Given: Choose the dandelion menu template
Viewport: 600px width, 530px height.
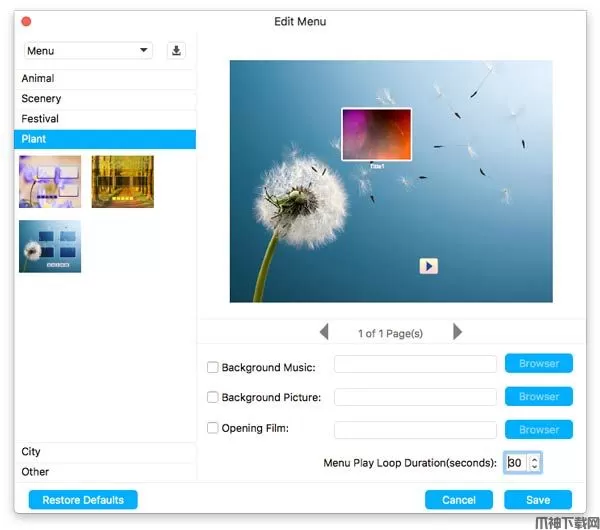Looking at the screenshot, I should point(50,246).
